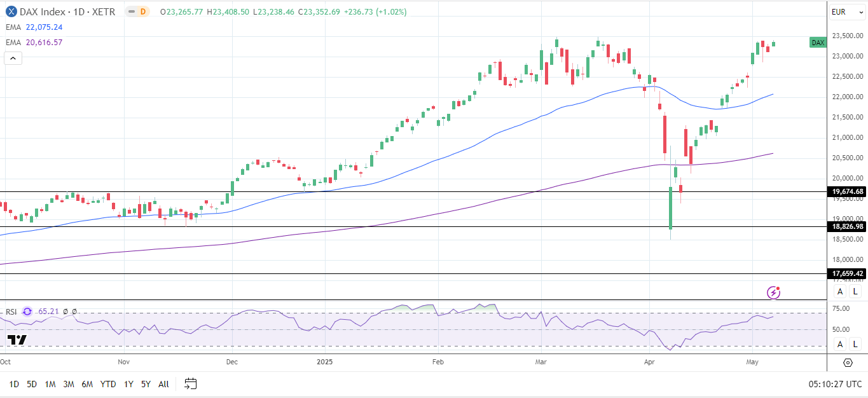
Task: Click the open value O23,265.77
Action: [x=183, y=11]
